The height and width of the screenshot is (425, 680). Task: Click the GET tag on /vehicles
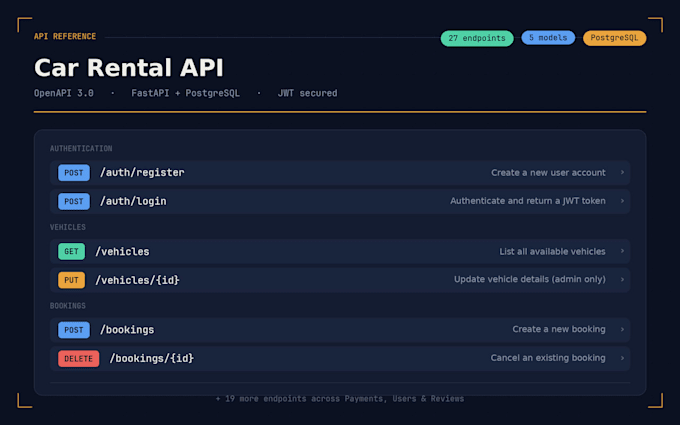pos(72,252)
